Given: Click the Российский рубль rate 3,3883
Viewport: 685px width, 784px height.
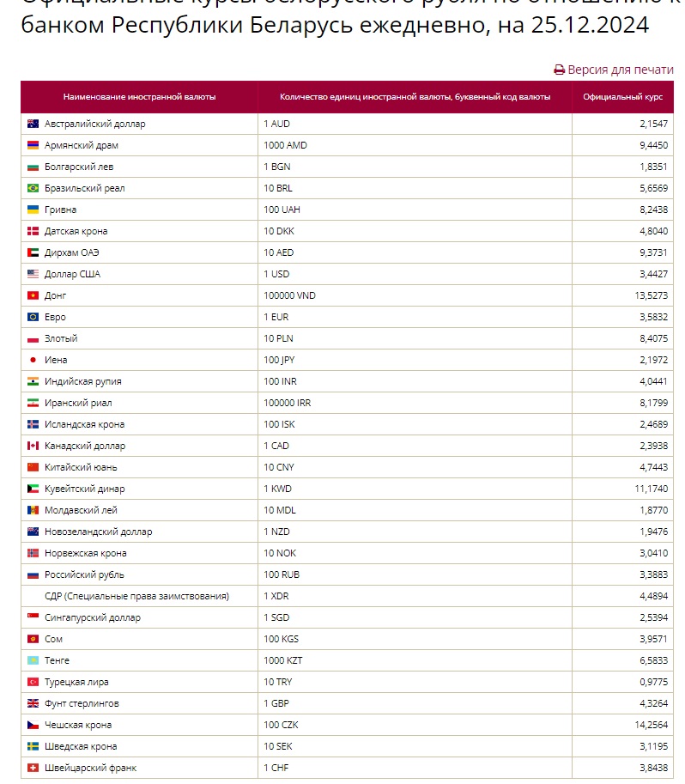Looking at the screenshot, I should (653, 574).
